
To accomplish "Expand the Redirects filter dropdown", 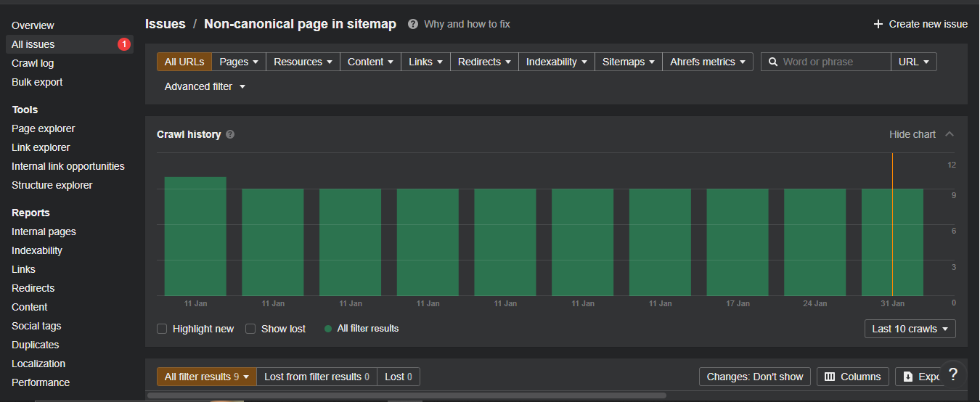I will tap(484, 62).
